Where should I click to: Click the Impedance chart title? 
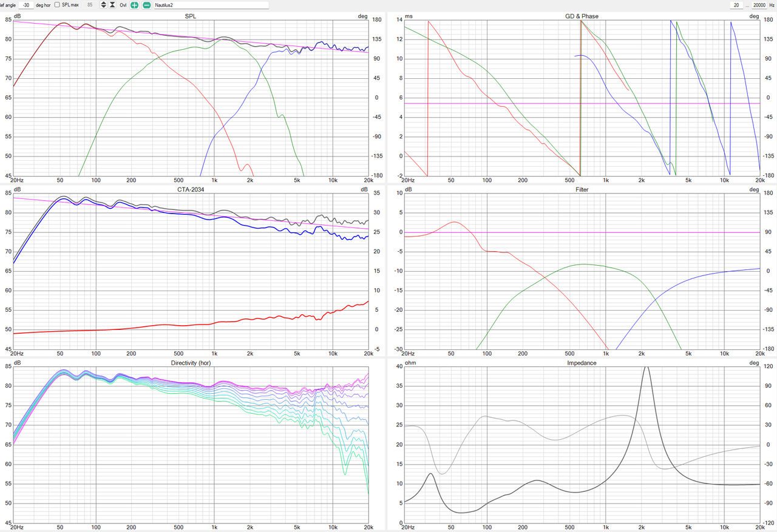(582, 363)
